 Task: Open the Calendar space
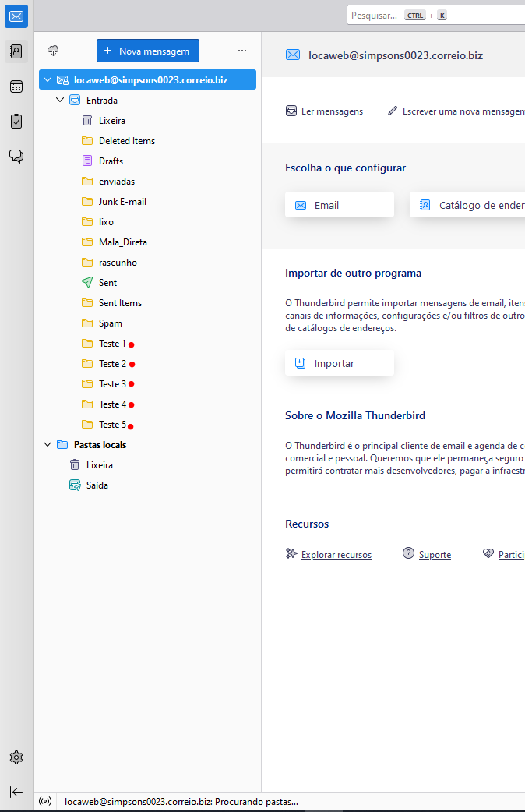point(16,86)
